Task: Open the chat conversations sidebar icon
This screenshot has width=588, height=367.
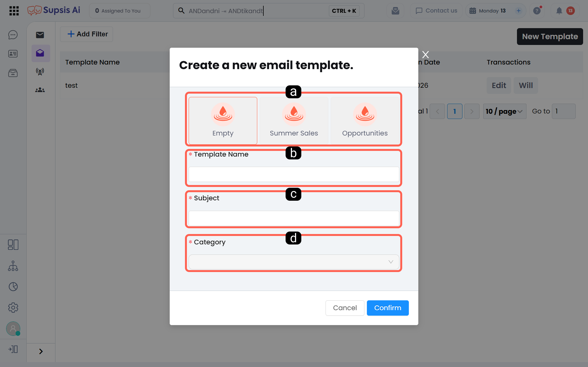Action: (13, 35)
